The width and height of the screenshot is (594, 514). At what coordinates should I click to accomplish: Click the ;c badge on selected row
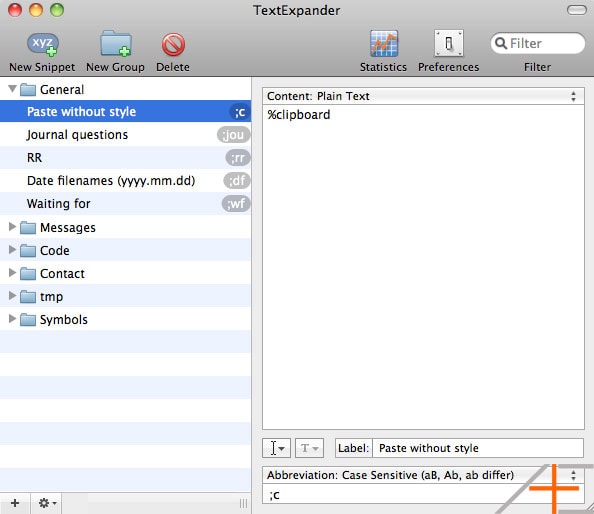click(x=240, y=112)
